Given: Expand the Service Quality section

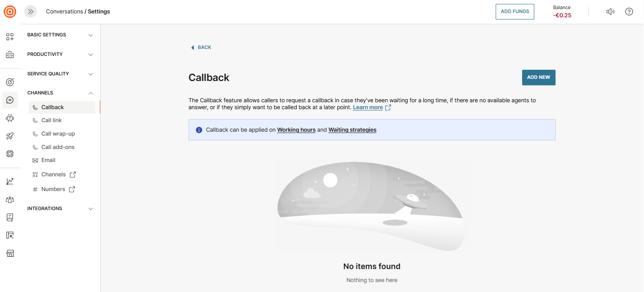Looking at the screenshot, I should click(60, 74).
